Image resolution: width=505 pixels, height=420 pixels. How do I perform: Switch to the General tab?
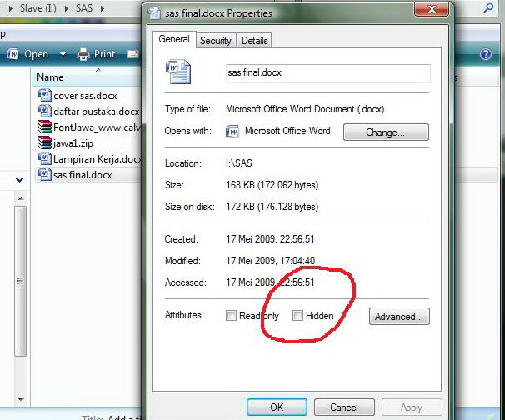click(x=174, y=39)
